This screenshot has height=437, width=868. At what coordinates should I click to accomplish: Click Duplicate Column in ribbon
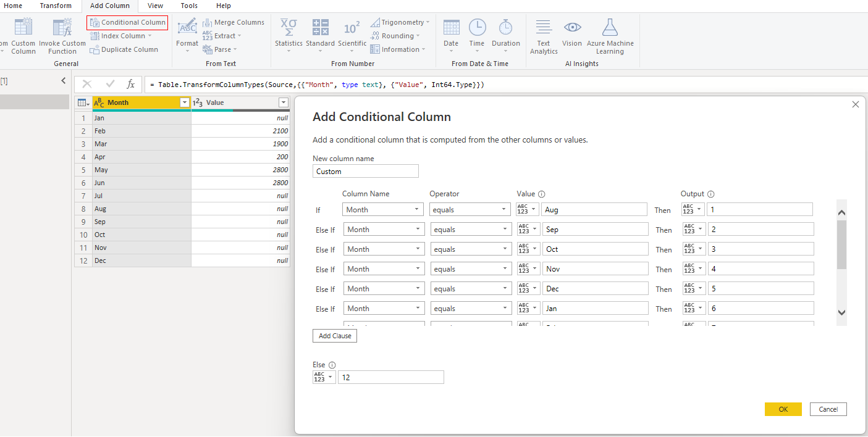pos(124,49)
